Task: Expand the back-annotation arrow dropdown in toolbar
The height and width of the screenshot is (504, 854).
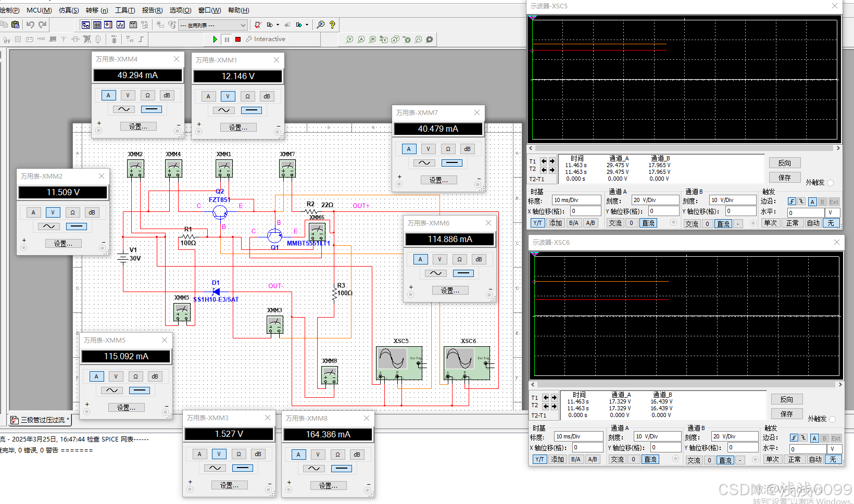Action: [x=278, y=24]
